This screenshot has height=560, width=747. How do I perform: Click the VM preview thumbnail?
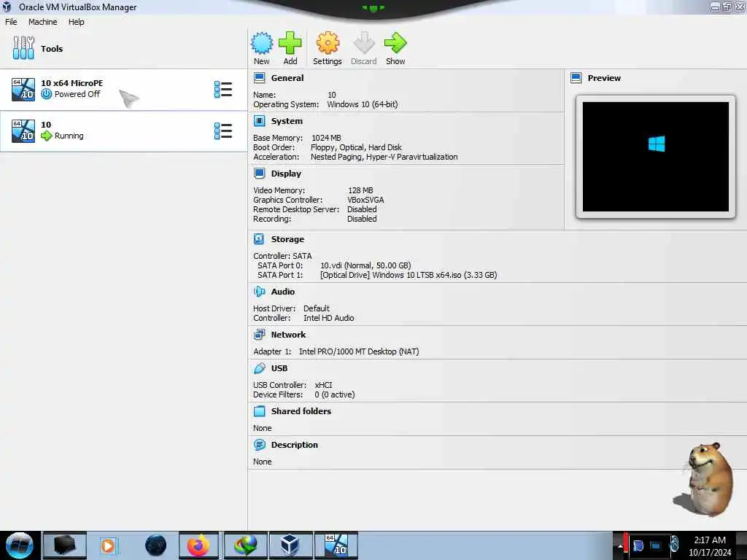click(x=656, y=157)
